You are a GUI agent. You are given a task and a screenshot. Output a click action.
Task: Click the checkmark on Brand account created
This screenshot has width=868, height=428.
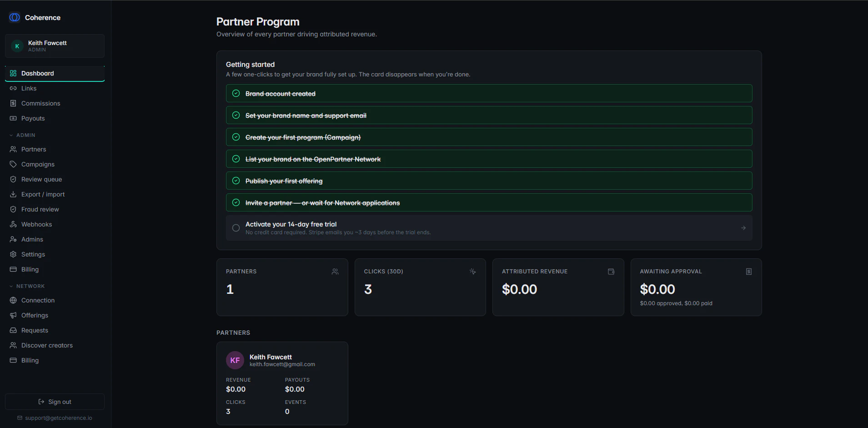click(236, 93)
